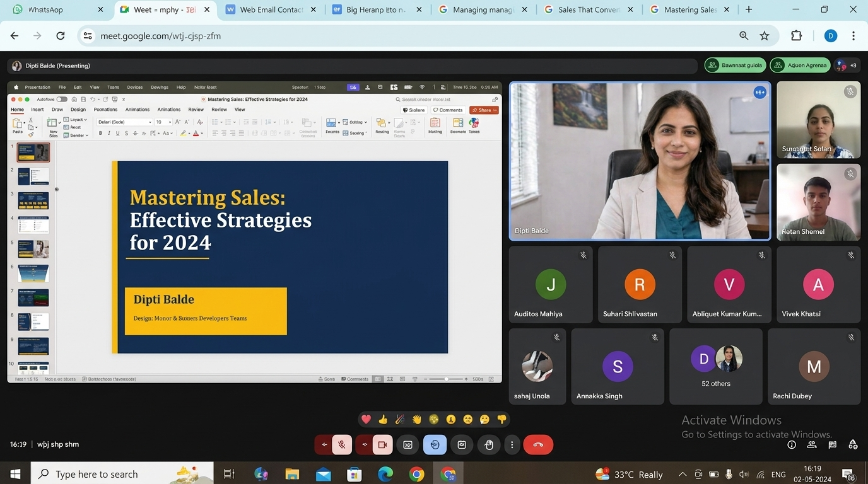Open audio settings arrow beside microphone
Image resolution: width=868 pixels, height=484 pixels.
(324, 445)
